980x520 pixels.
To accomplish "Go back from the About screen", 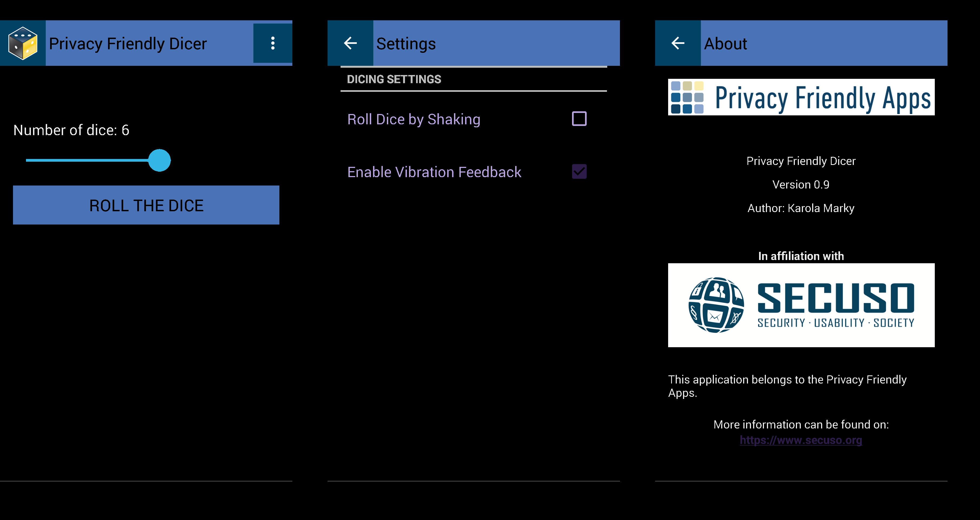I will click(x=678, y=43).
